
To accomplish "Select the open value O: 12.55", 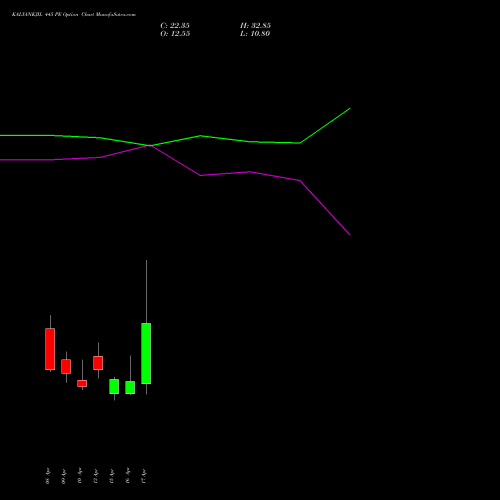I will [175, 34].
